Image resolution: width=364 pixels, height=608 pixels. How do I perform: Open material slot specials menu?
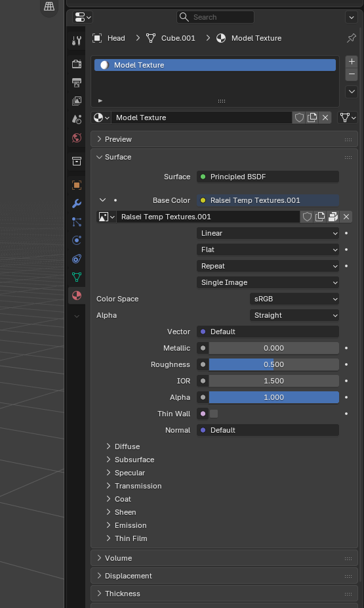click(x=352, y=92)
